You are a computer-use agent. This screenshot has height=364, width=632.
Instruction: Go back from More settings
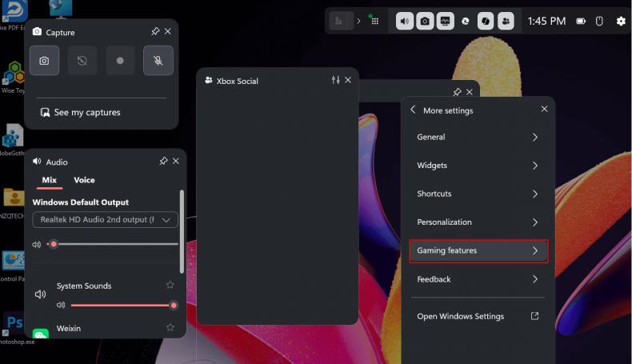413,110
